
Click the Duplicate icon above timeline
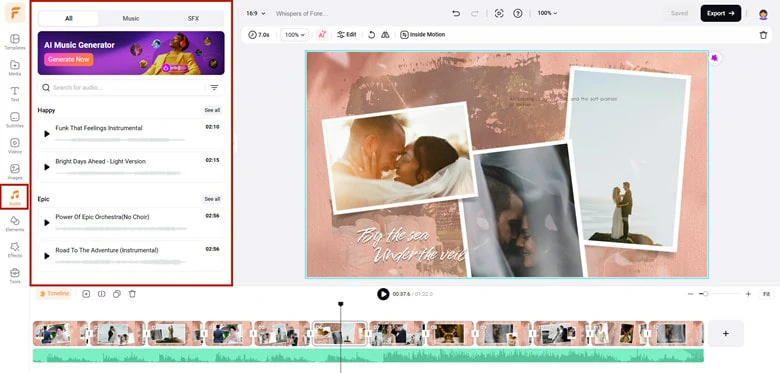(x=117, y=294)
